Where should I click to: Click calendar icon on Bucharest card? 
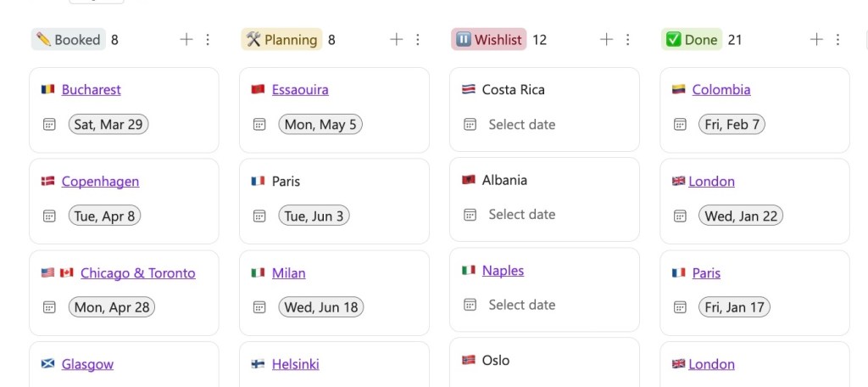pos(49,125)
